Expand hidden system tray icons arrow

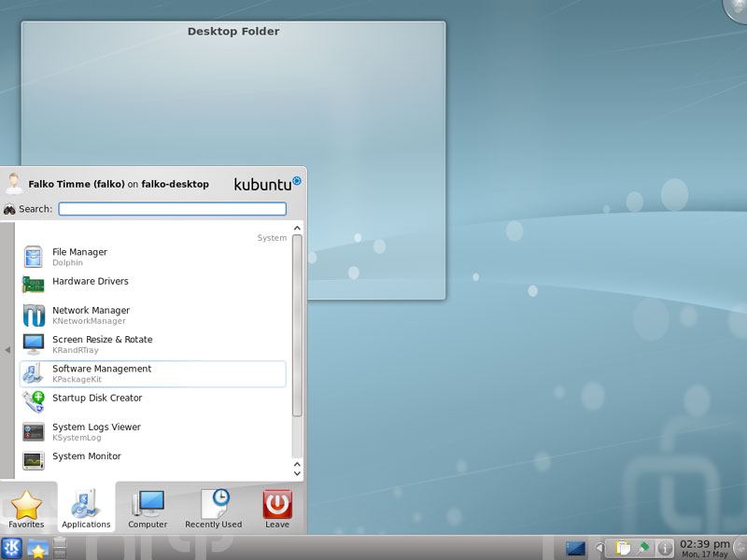pyautogui.click(x=600, y=548)
